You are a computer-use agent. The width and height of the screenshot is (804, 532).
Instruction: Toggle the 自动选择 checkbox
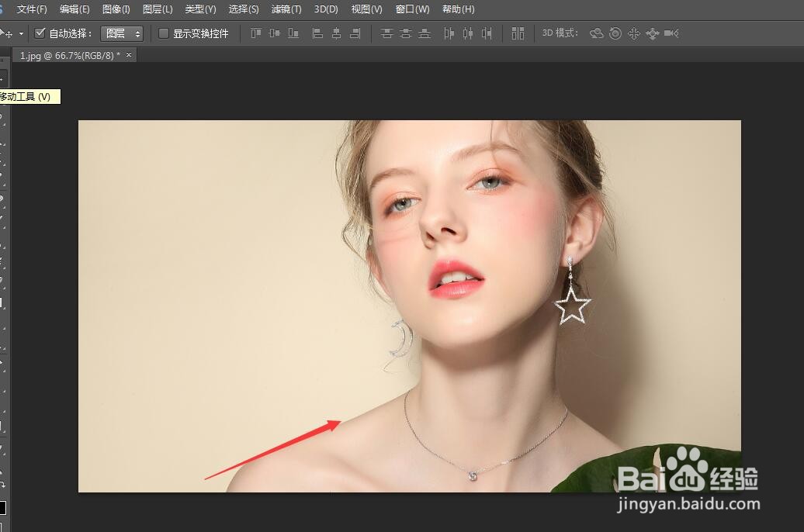[x=40, y=33]
